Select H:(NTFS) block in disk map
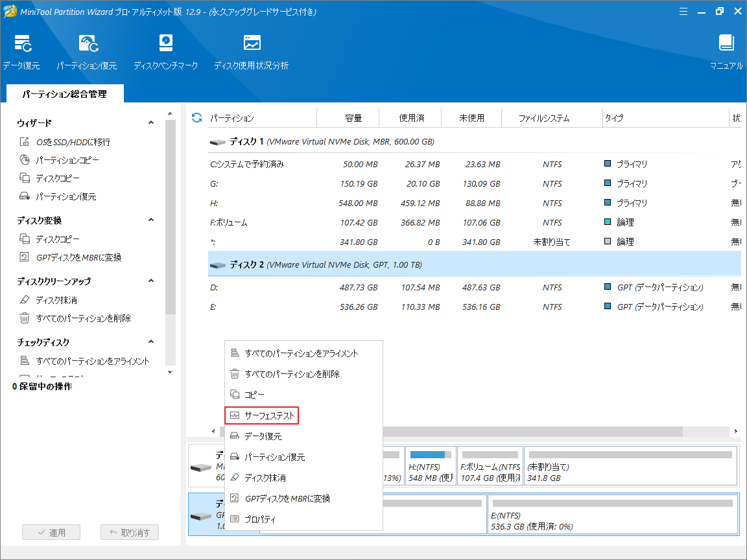Viewport: 747px width, 560px height. coord(431,466)
